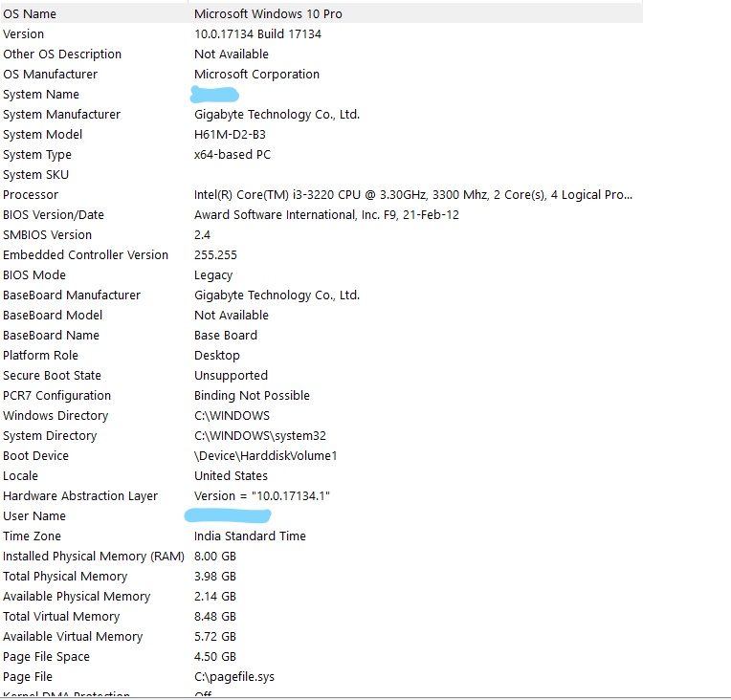Select the Version row label
The image size is (731, 700).
(23, 34)
